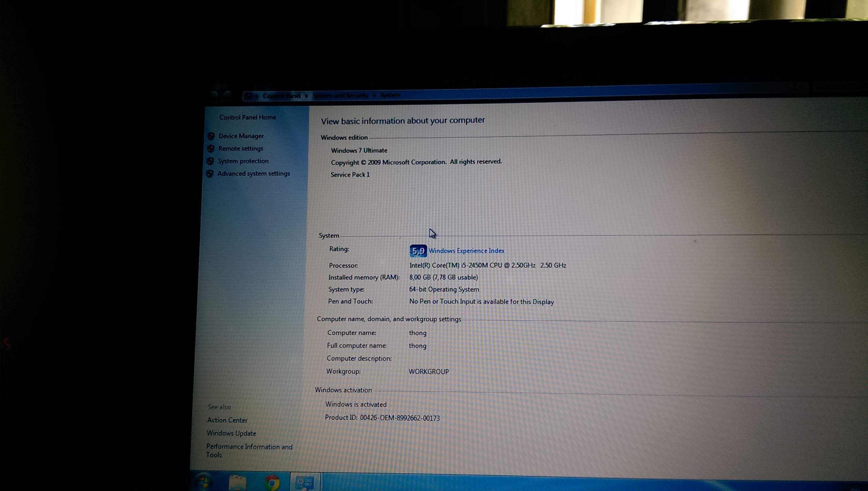This screenshot has height=491, width=868.
Task: Click the Device Manager shield icon
Action: 212,136
